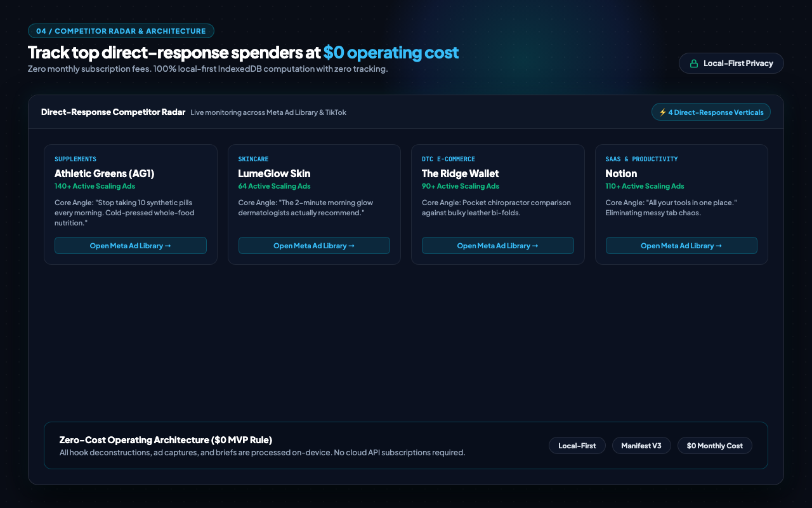The width and height of the screenshot is (812, 508).
Task: Click 'Live monitoring across Meta Ad Library & TikTok'
Action: (x=268, y=112)
